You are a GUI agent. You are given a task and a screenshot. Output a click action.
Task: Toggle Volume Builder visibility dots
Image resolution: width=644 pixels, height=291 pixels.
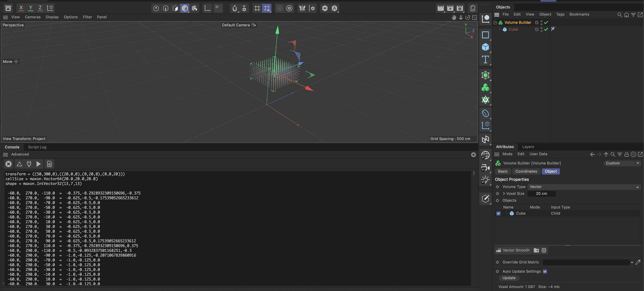[x=541, y=22]
